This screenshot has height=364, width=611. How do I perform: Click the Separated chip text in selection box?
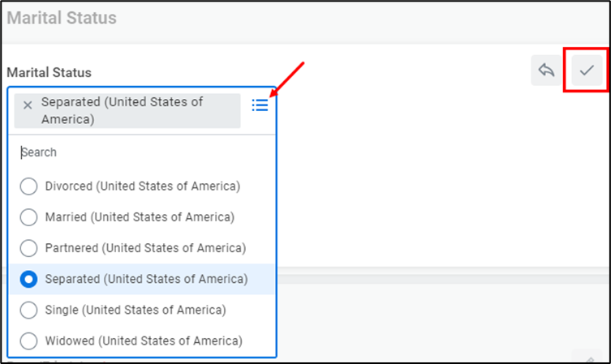tap(122, 110)
